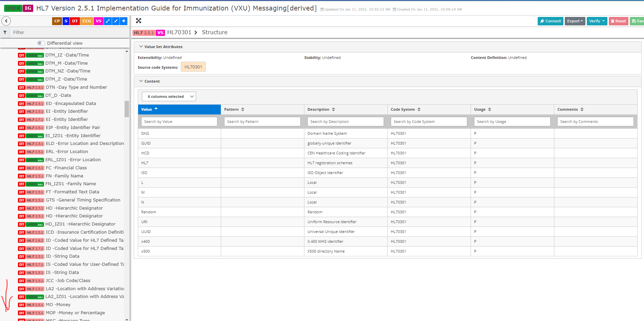Viewport: 644px width, 321px height.
Task: Click the filter funnel icon in the sidebar
Action: click(x=5, y=32)
